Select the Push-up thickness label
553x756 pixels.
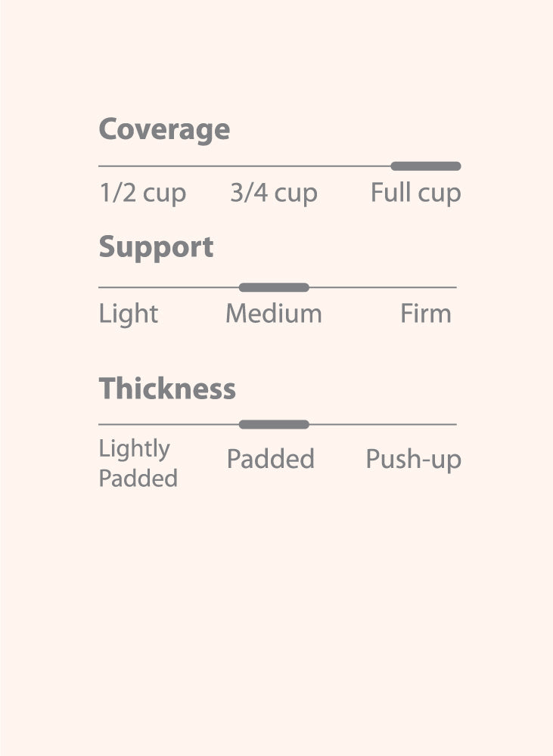tap(413, 459)
